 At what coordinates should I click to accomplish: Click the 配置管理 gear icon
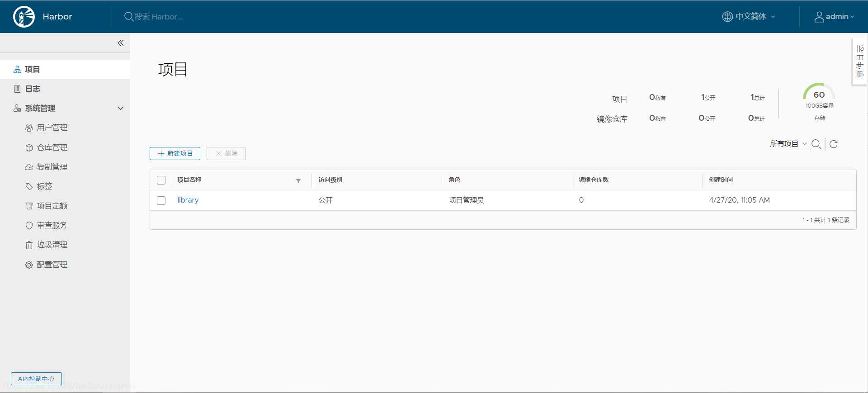29,265
